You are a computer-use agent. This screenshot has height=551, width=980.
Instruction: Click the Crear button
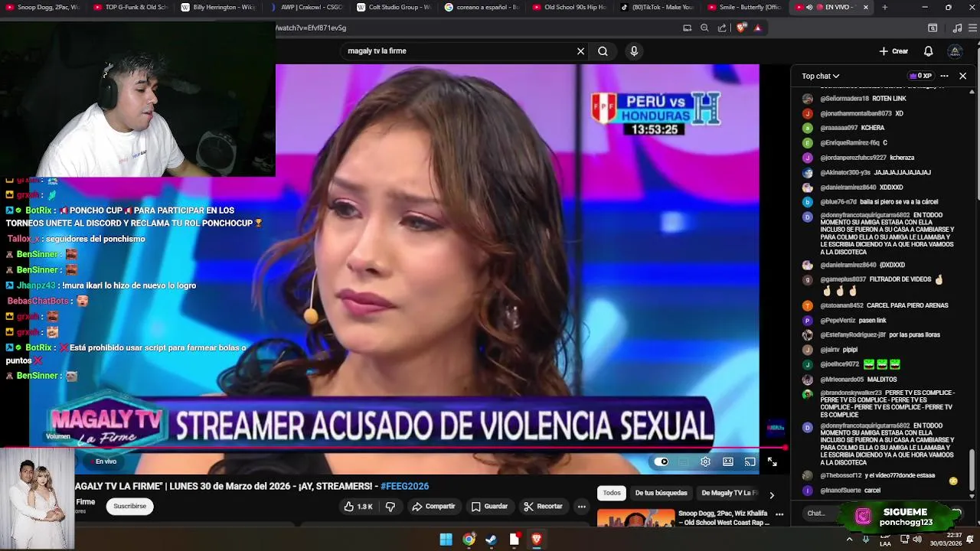pyautogui.click(x=893, y=51)
